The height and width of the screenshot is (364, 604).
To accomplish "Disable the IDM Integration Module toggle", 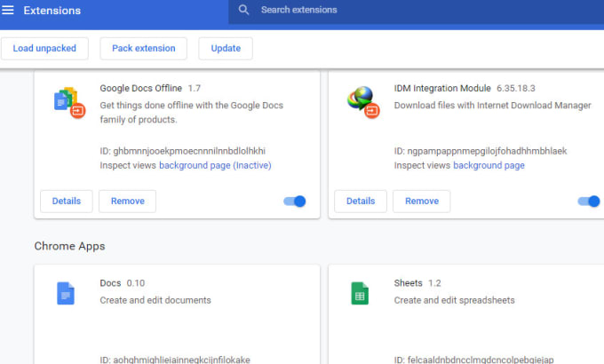I will [x=589, y=201].
